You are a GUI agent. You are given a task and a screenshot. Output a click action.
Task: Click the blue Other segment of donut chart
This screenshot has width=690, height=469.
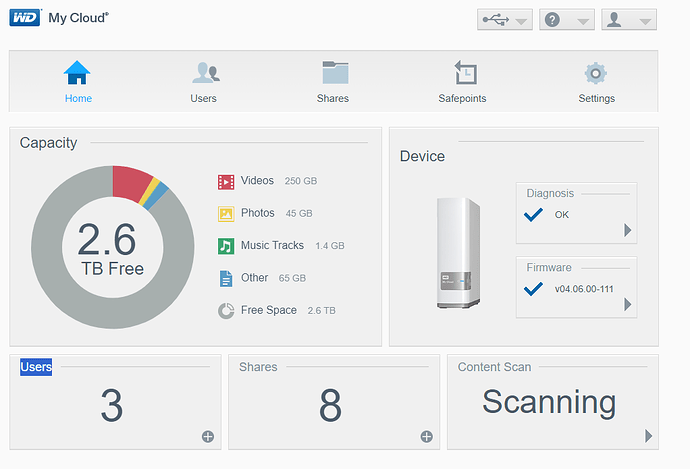156,196
